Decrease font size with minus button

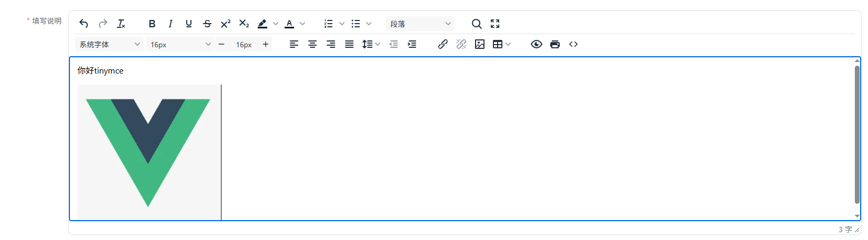(221, 44)
